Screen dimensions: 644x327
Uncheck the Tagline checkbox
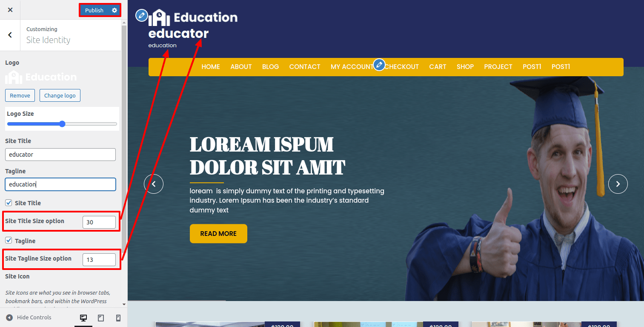click(9, 241)
